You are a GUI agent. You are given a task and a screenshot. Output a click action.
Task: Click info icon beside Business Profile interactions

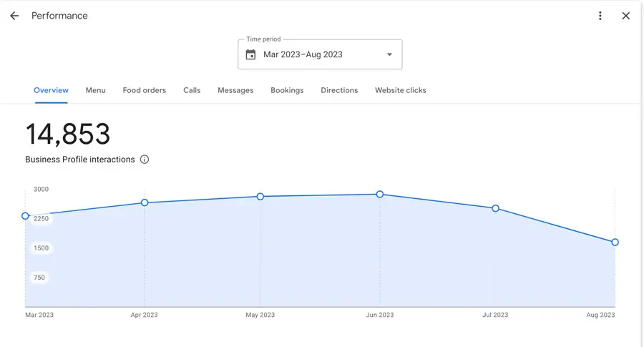click(145, 160)
